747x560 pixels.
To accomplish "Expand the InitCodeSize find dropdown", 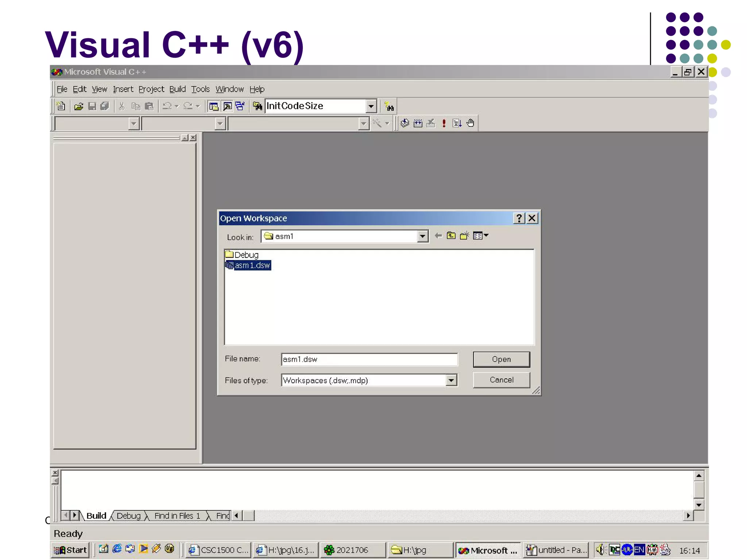I will pyautogui.click(x=371, y=106).
